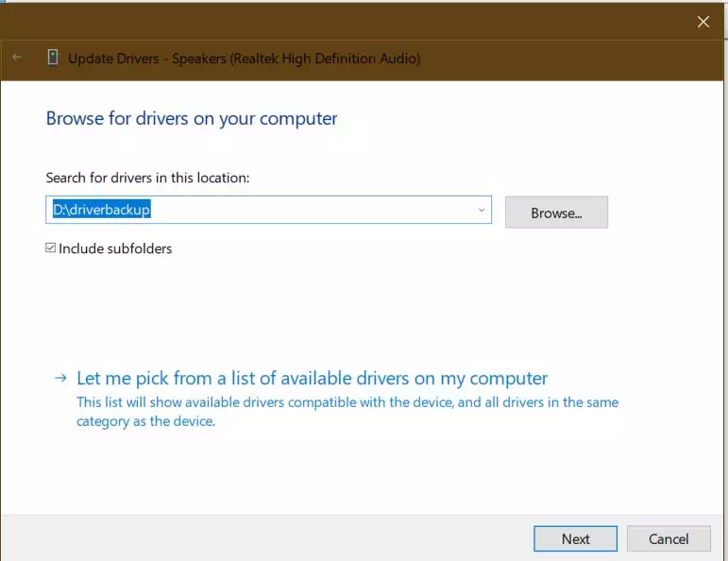Screen dimensions: 728x561
Task: Click the 'Search for drivers in this location' label
Action: point(147,178)
